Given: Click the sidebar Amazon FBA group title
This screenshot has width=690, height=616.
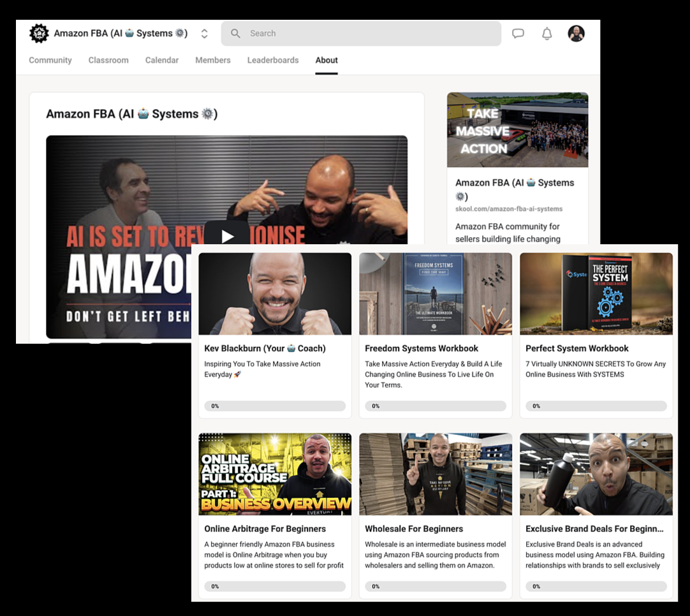Looking at the screenshot, I should 515,189.
